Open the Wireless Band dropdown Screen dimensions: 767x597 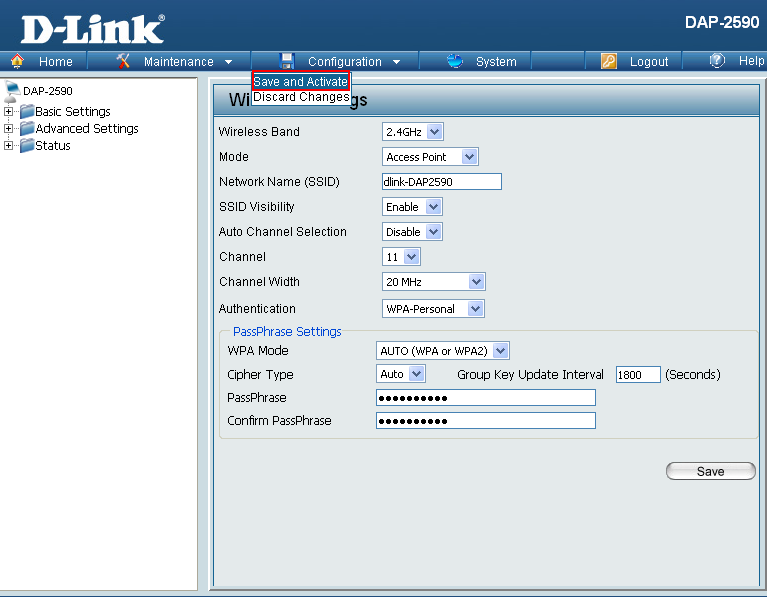(x=413, y=132)
